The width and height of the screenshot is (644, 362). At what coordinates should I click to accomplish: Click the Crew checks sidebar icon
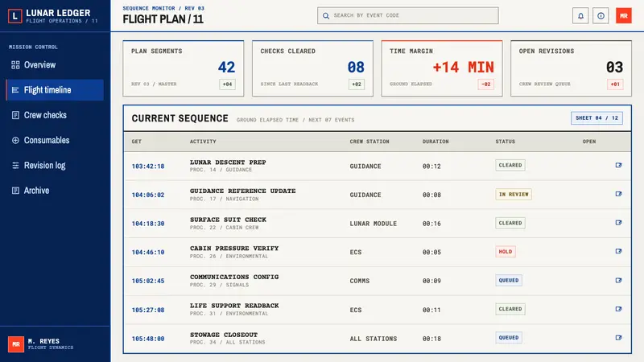click(x=15, y=115)
